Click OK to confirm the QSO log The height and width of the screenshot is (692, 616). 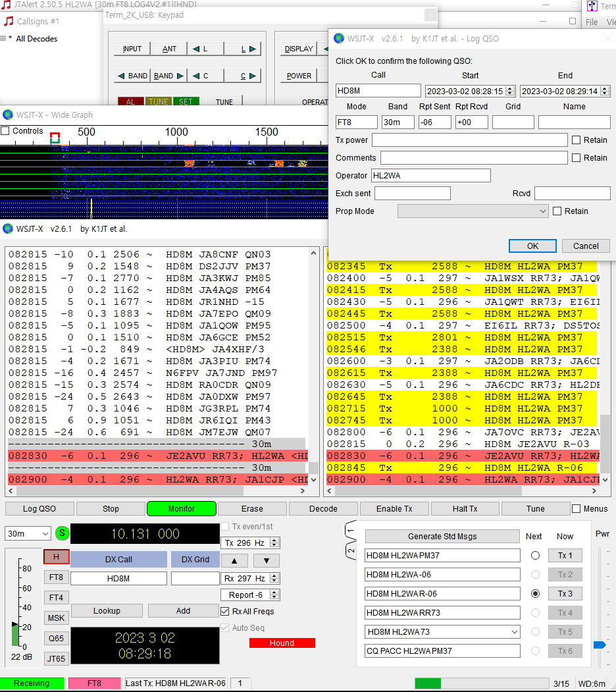point(532,246)
